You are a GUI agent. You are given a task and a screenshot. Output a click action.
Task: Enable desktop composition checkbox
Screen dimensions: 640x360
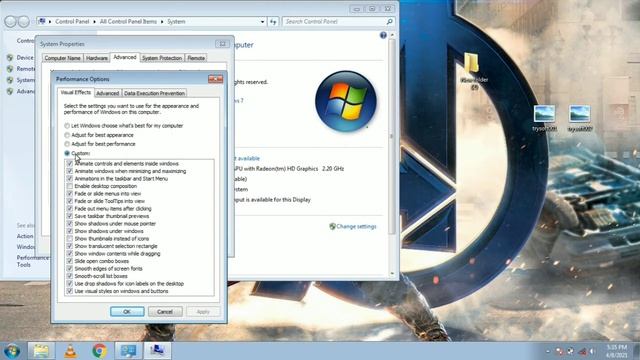point(70,186)
